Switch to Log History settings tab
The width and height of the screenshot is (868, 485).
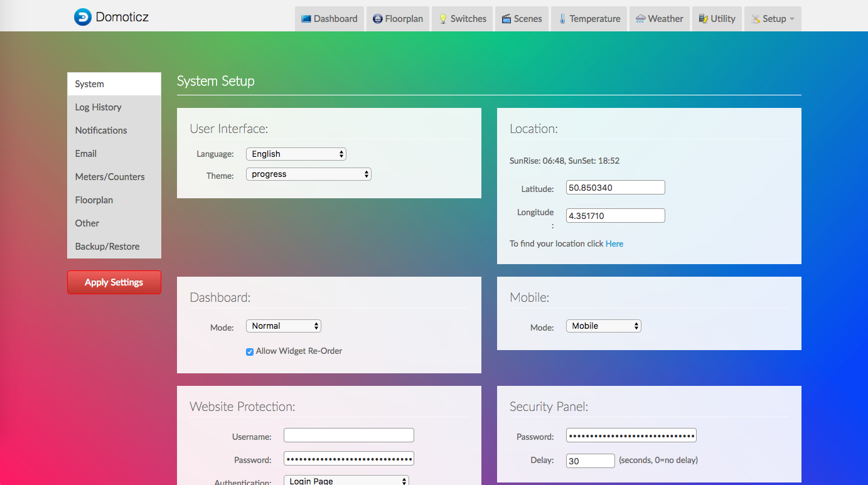99,107
